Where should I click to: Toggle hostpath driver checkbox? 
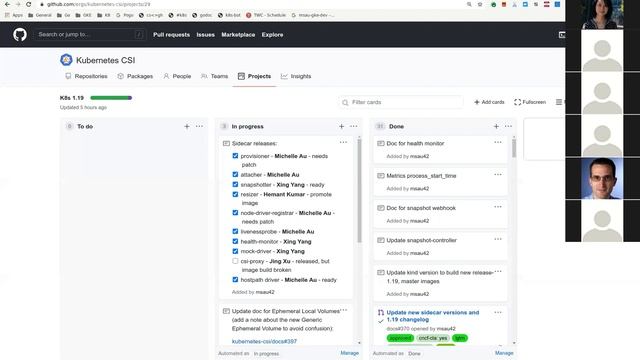coord(235,280)
